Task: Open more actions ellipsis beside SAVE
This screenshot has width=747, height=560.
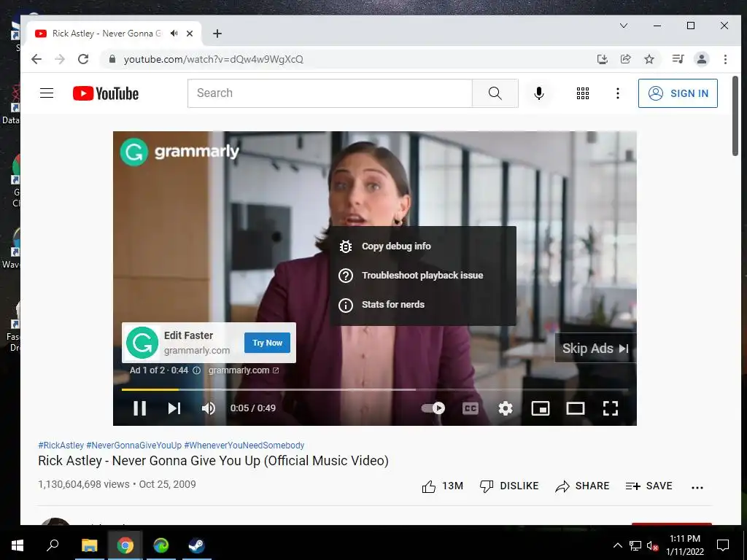Action: (697, 487)
